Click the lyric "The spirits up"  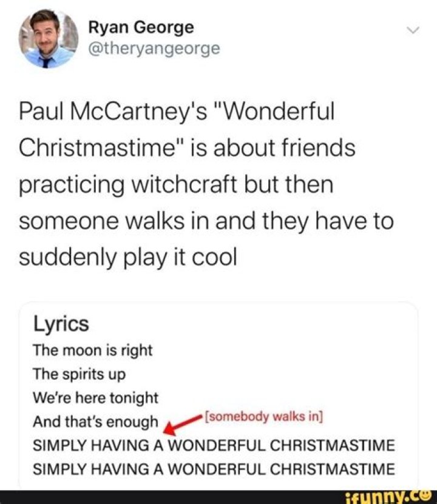[79, 374]
